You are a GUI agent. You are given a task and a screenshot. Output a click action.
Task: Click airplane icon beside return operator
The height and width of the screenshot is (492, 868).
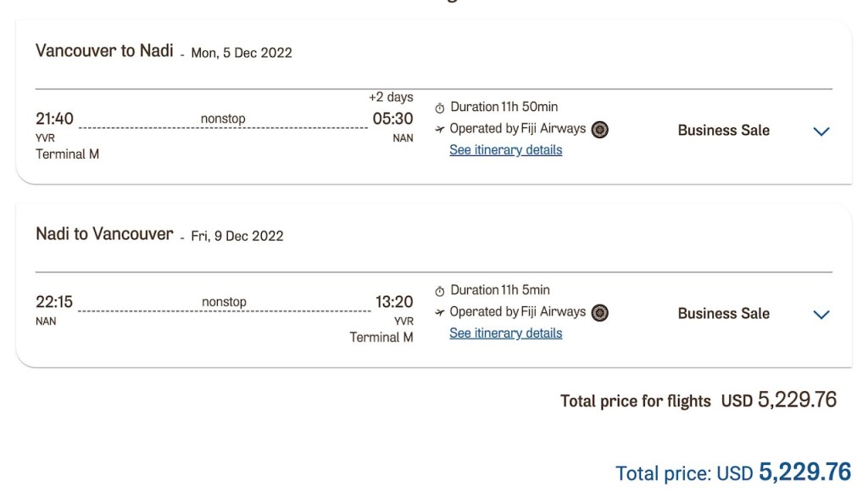[x=439, y=313]
